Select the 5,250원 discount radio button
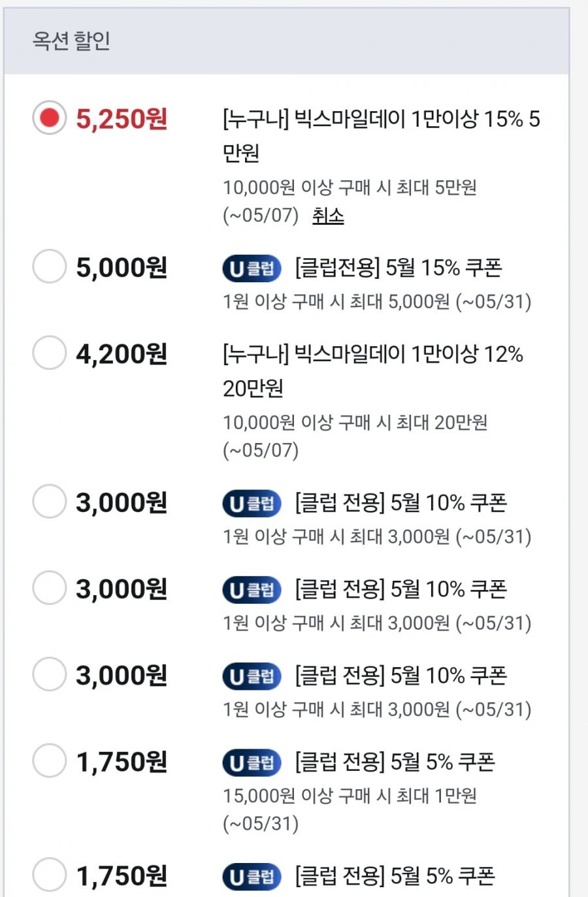This screenshot has width=588, height=897. tap(50, 118)
